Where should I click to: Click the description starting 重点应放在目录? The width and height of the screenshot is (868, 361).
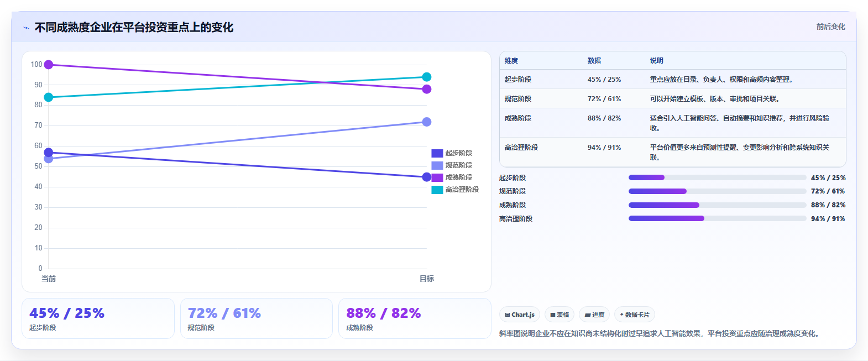(723, 80)
